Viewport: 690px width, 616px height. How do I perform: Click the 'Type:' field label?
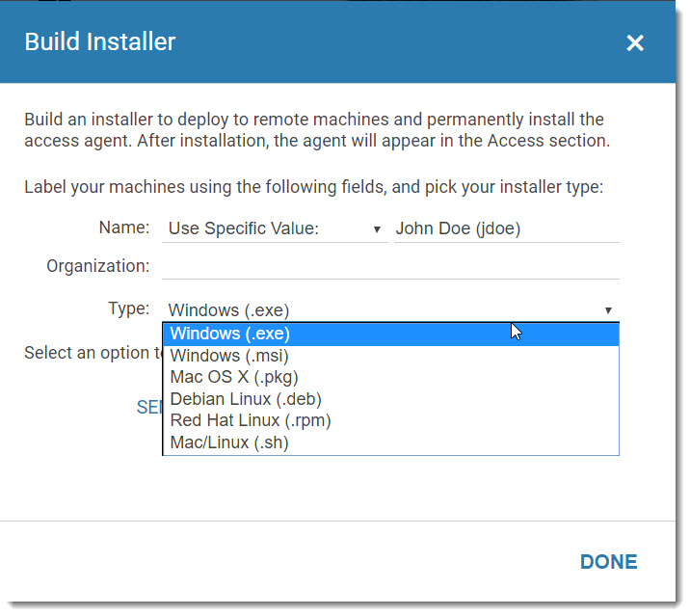pyautogui.click(x=129, y=308)
